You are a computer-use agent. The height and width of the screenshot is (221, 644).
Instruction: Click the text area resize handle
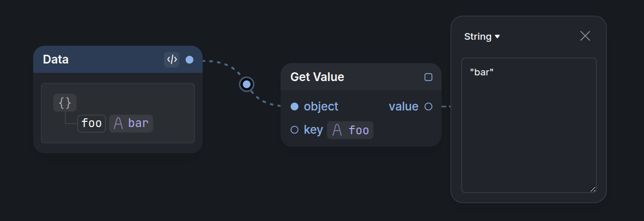[x=593, y=190]
